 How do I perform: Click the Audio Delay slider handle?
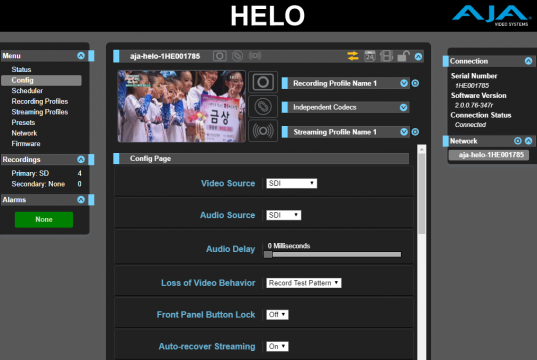268,255
